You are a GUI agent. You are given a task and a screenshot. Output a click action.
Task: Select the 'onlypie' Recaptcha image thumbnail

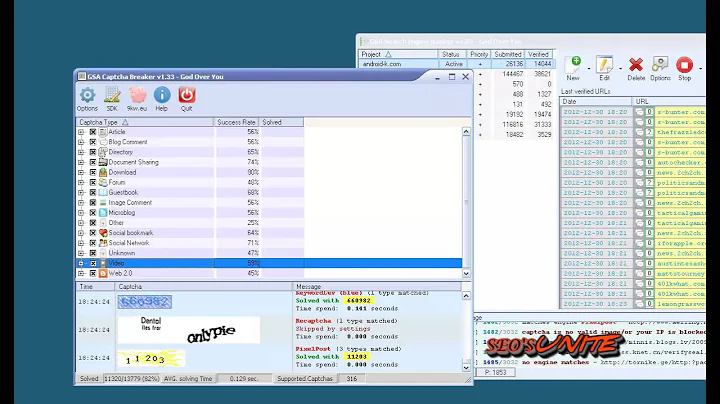pos(189,330)
